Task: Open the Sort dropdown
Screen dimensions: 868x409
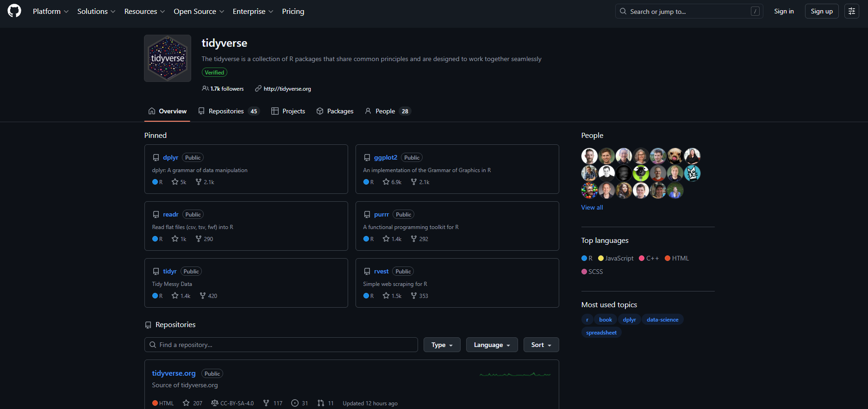Action: point(541,345)
